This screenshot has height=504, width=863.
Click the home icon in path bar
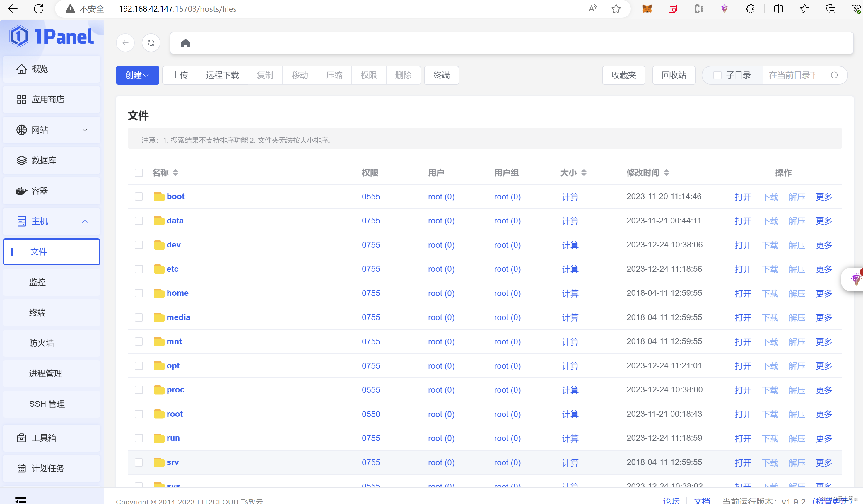pos(185,43)
